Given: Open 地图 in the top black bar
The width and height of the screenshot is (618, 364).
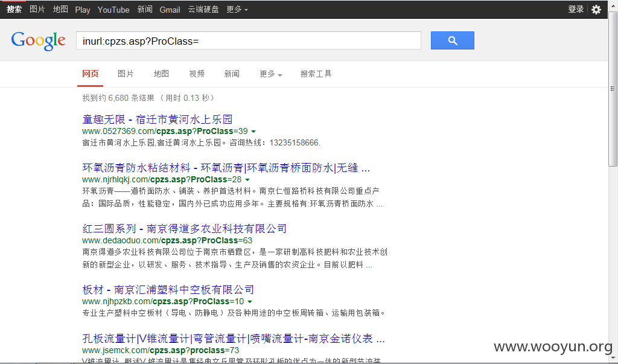Looking at the screenshot, I should (x=60, y=10).
